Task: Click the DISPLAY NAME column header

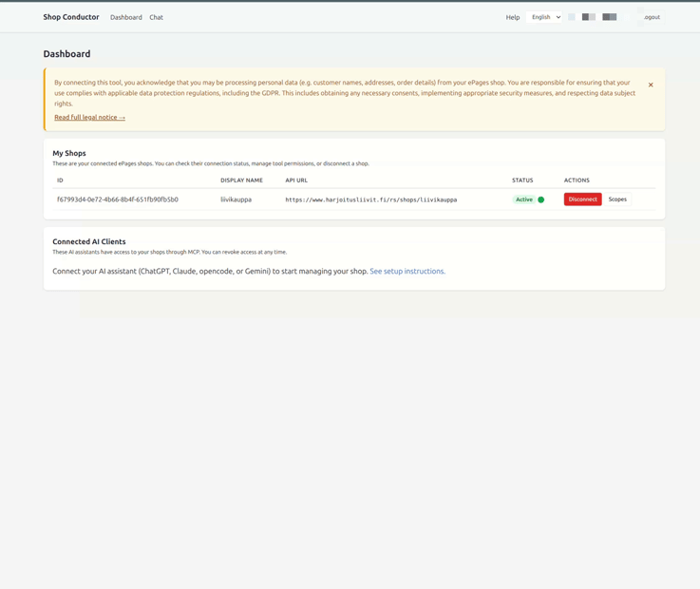Action: [241, 180]
